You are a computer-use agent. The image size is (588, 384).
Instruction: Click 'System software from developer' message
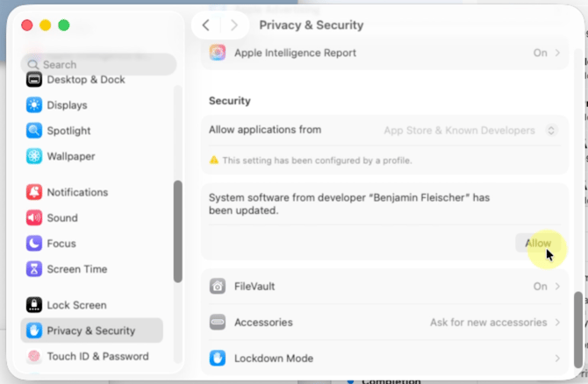pos(349,203)
